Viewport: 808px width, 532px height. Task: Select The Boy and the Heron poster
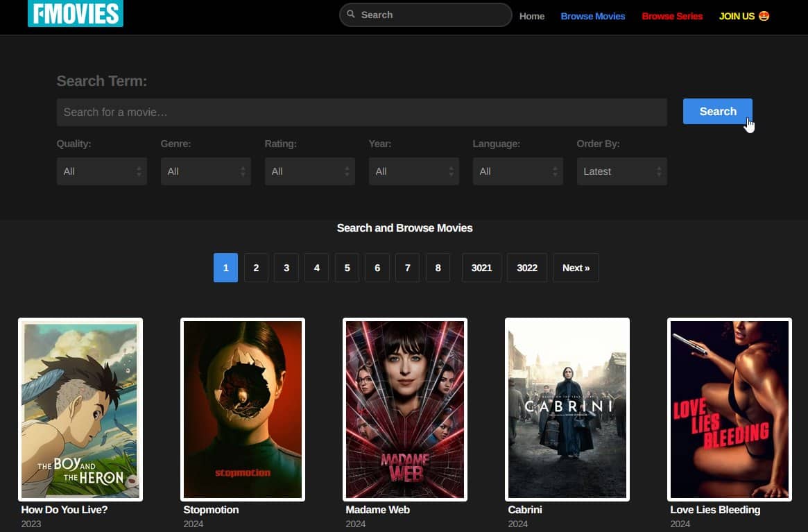[x=80, y=409]
